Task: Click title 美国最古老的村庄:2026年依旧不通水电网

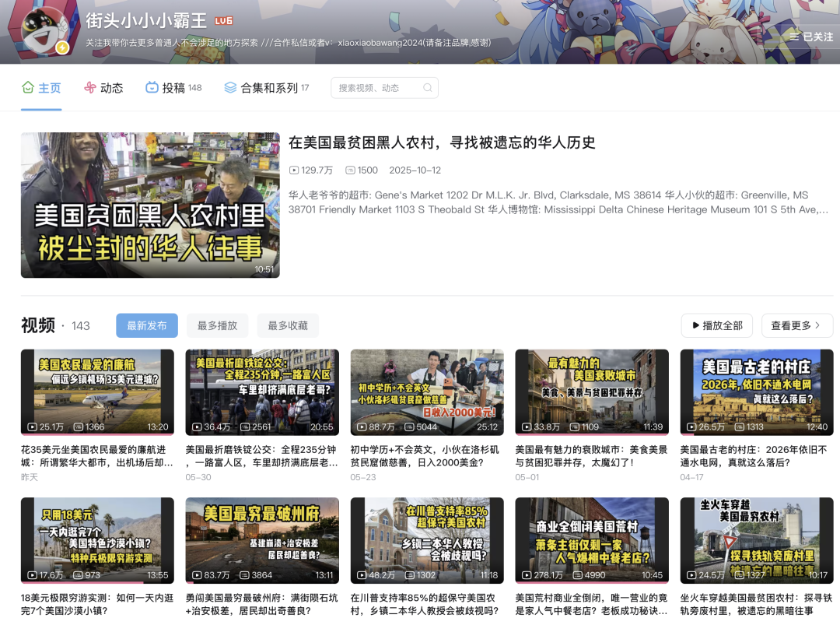Action: 754,456
